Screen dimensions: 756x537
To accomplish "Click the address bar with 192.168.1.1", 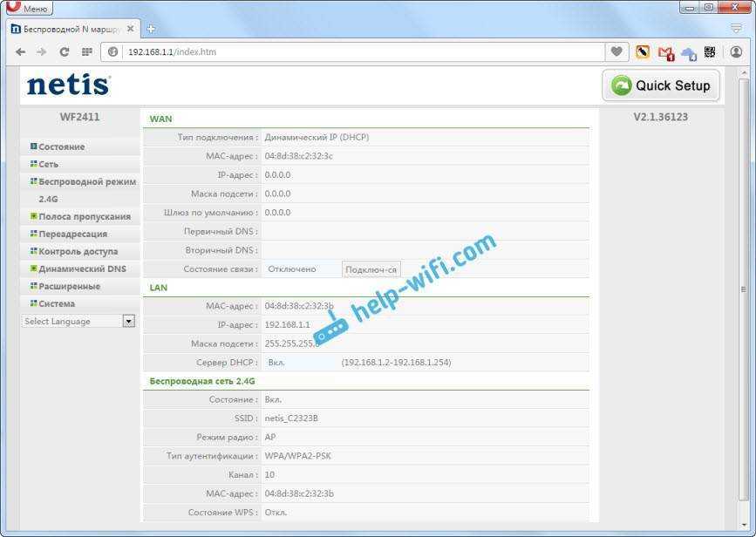I will 349,52.
